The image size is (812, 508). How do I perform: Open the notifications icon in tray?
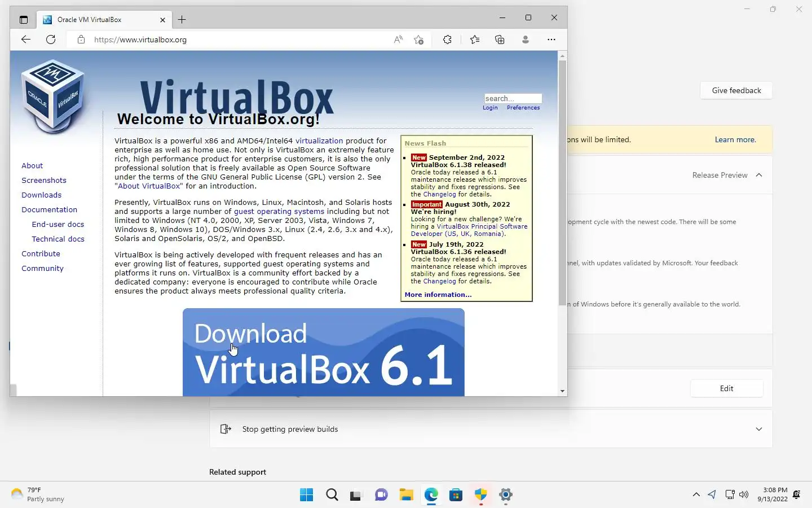[797, 494]
